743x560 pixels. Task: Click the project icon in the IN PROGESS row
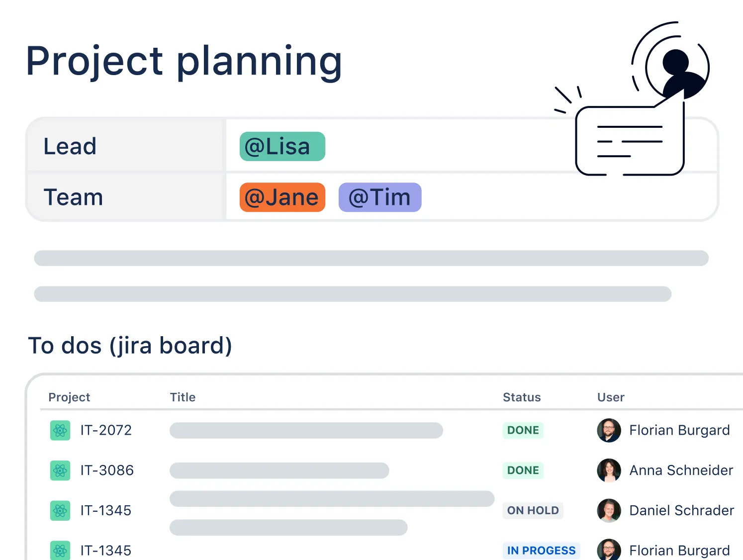click(x=60, y=550)
